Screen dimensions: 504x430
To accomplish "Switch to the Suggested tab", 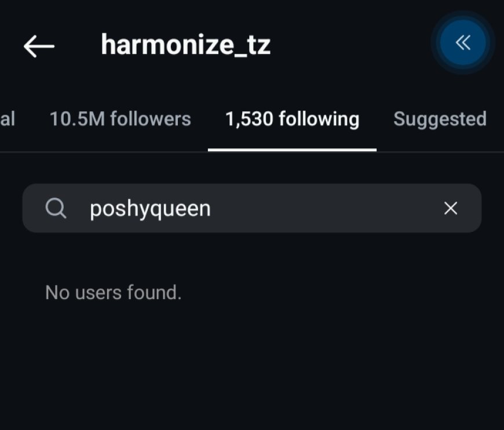I will [x=440, y=119].
